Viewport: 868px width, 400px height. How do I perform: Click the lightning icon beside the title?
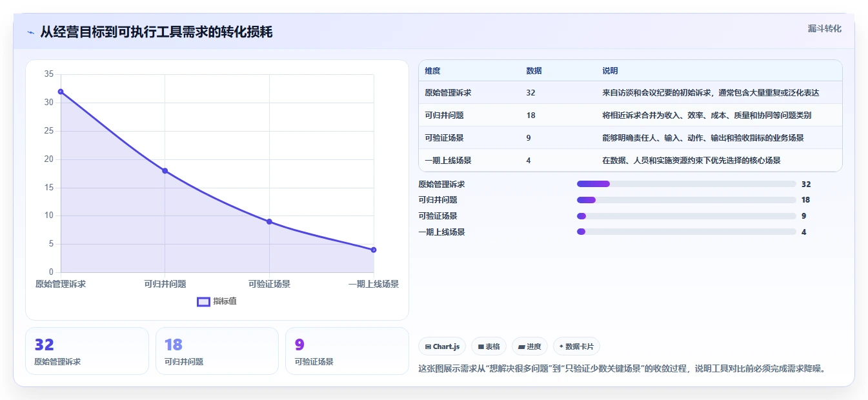(30, 32)
